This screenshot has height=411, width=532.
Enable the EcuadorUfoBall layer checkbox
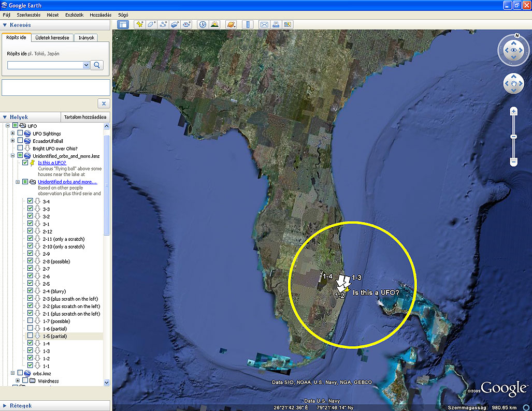[20, 140]
